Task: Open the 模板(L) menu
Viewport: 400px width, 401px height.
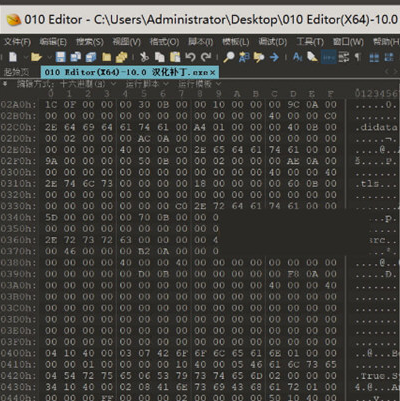Action: (x=236, y=42)
